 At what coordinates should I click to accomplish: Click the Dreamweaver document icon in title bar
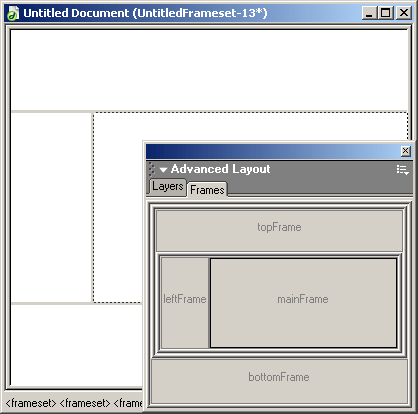click(13, 13)
